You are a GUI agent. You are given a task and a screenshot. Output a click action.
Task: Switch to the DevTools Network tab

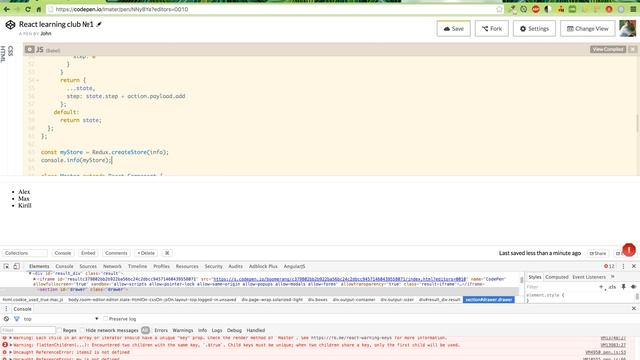pos(112,266)
